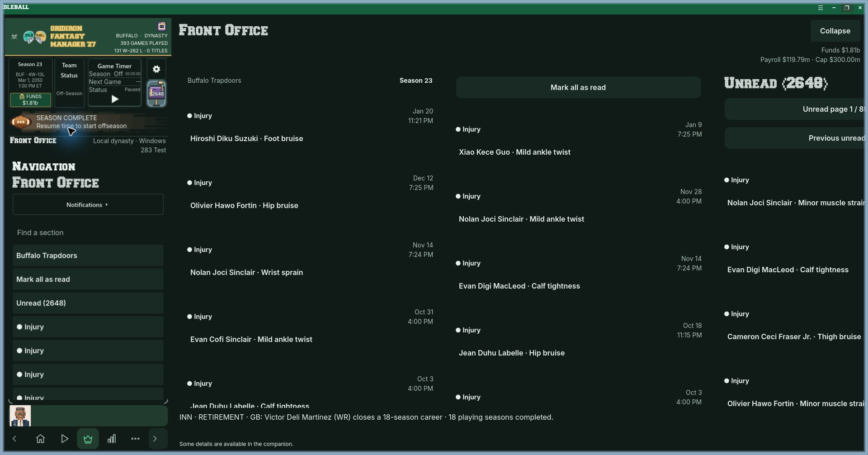
Task: Click the Previous unread button
Action: (794, 138)
